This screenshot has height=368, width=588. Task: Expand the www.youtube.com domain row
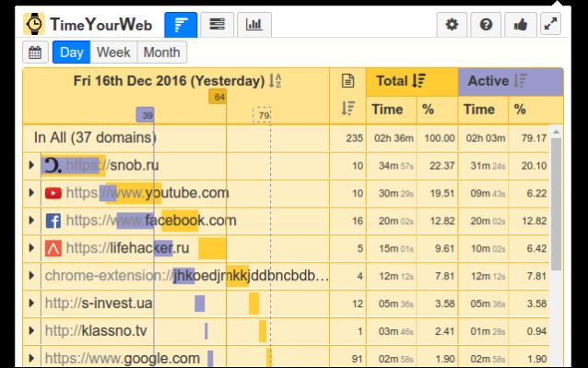(x=31, y=193)
